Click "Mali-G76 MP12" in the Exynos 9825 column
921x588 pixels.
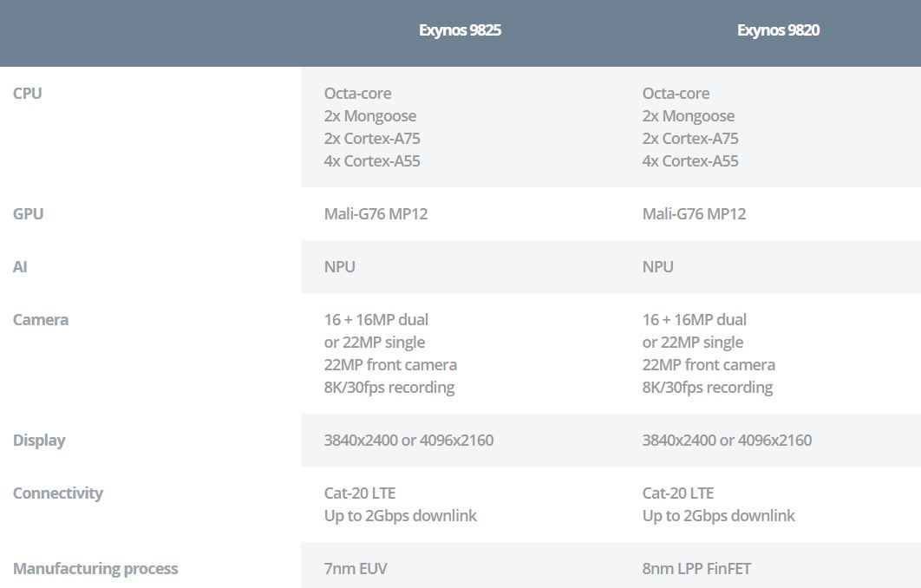click(x=376, y=214)
